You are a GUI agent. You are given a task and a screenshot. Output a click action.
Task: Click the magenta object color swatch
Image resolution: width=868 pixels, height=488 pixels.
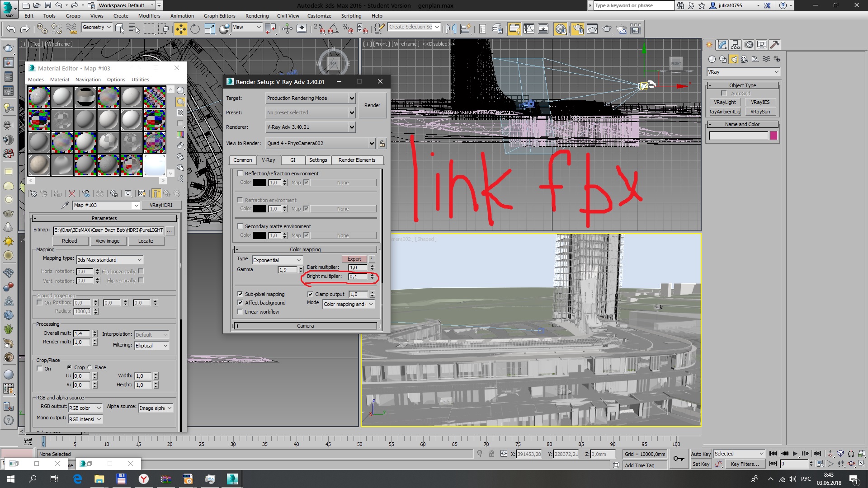(774, 136)
